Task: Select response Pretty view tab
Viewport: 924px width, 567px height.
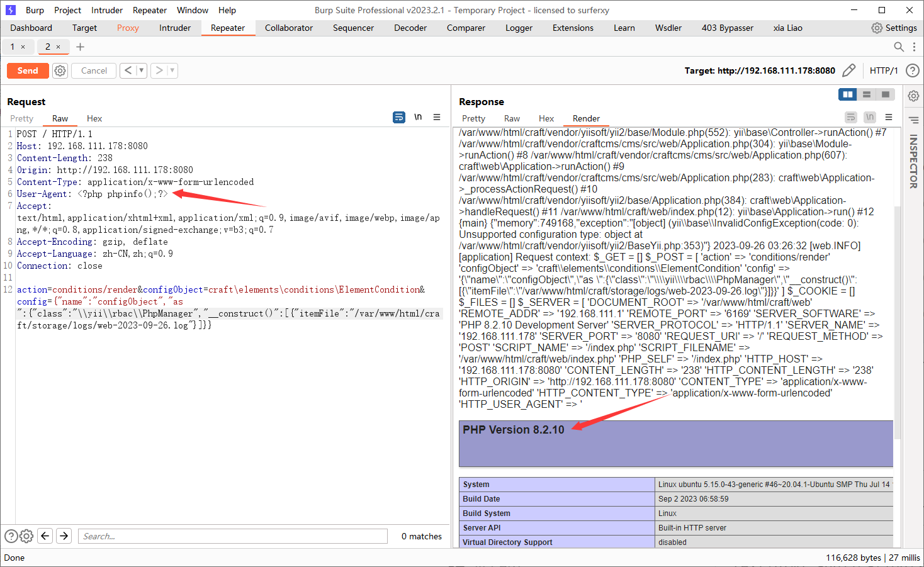Action: pyautogui.click(x=473, y=118)
